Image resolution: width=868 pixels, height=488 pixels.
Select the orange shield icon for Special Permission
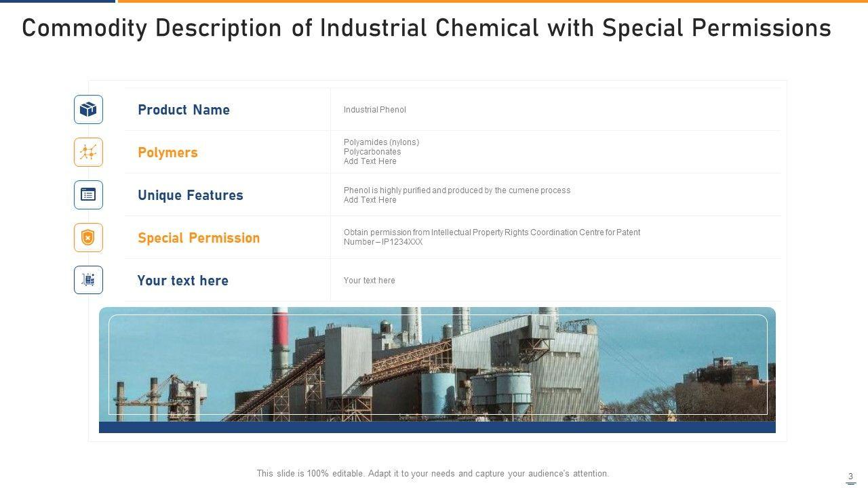88,237
